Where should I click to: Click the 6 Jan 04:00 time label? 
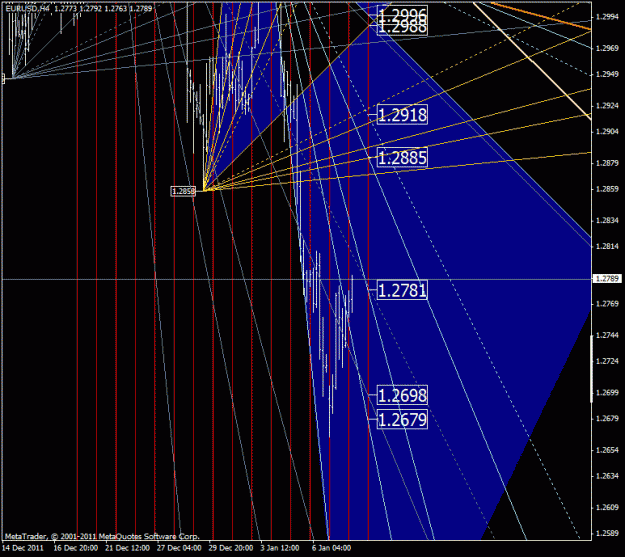coord(332,548)
